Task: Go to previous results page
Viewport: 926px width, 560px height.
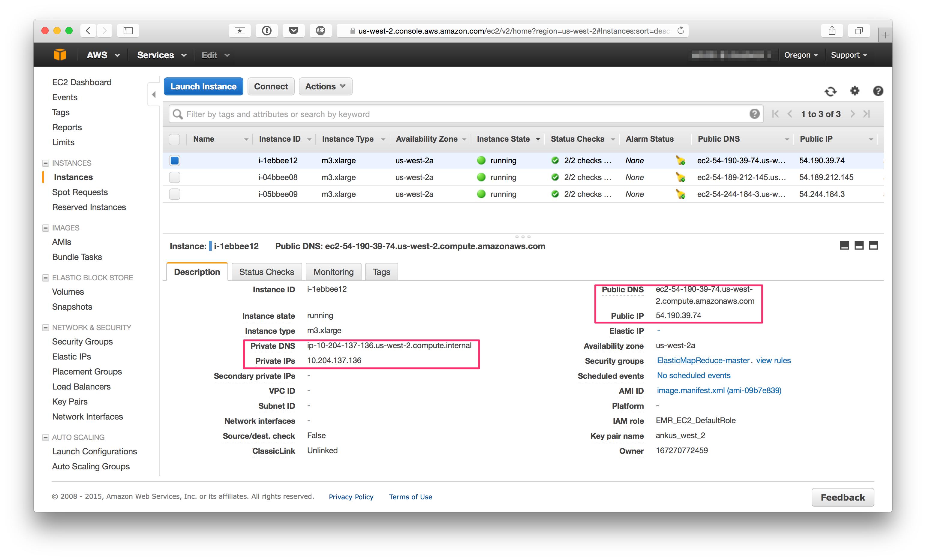Action: coord(789,114)
